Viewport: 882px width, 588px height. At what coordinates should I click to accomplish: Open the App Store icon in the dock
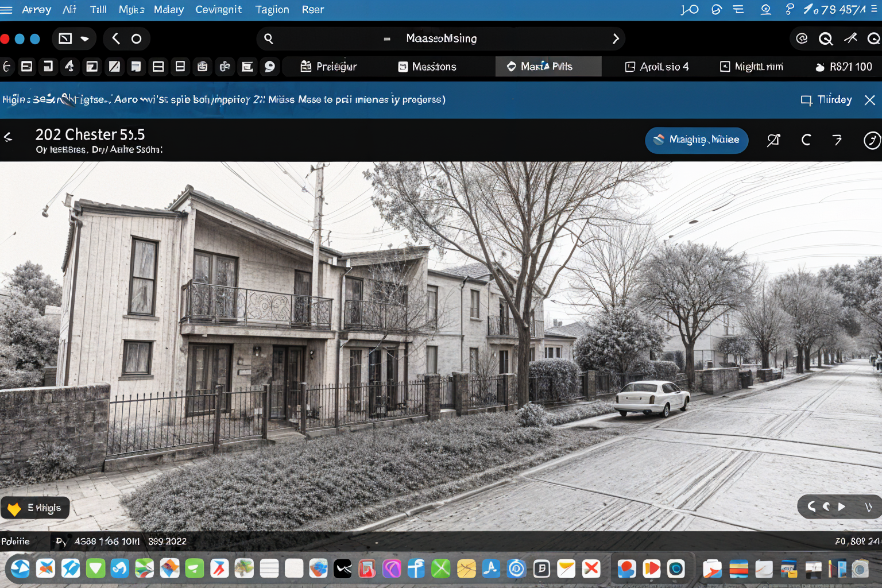point(491,568)
